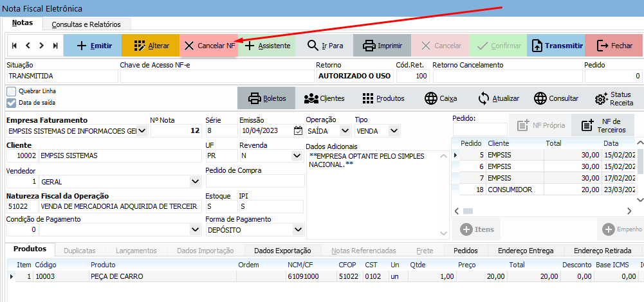Select product row PEÇA DE CARRO
Image resolution: width=644 pixels, height=302 pixels.
click(x=326, y=276)
